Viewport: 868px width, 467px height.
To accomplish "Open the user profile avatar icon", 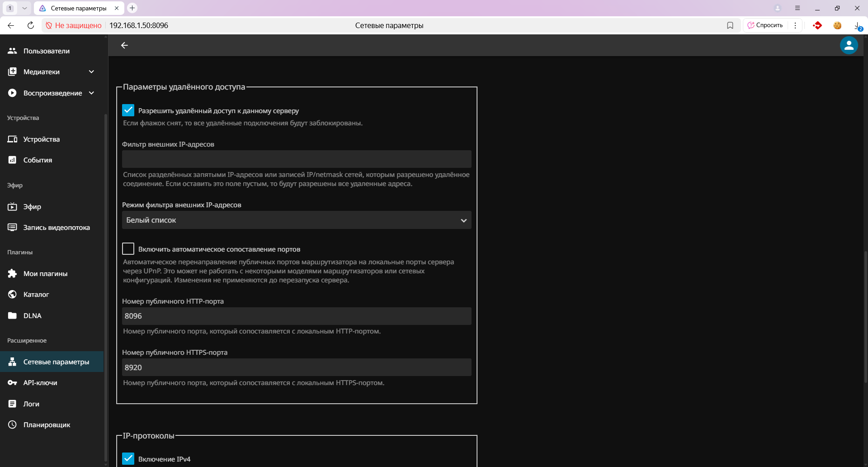I will [849, 45].
